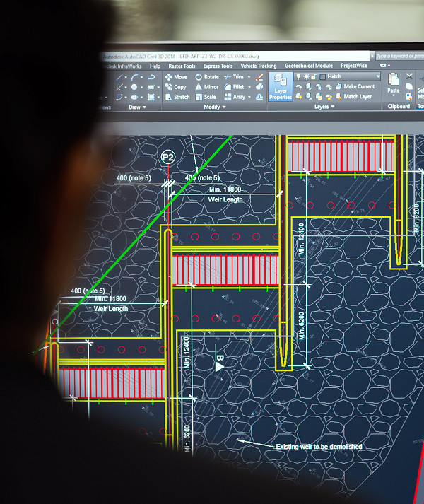Switch to the Express Tools tab

click(x=218, y=66)
